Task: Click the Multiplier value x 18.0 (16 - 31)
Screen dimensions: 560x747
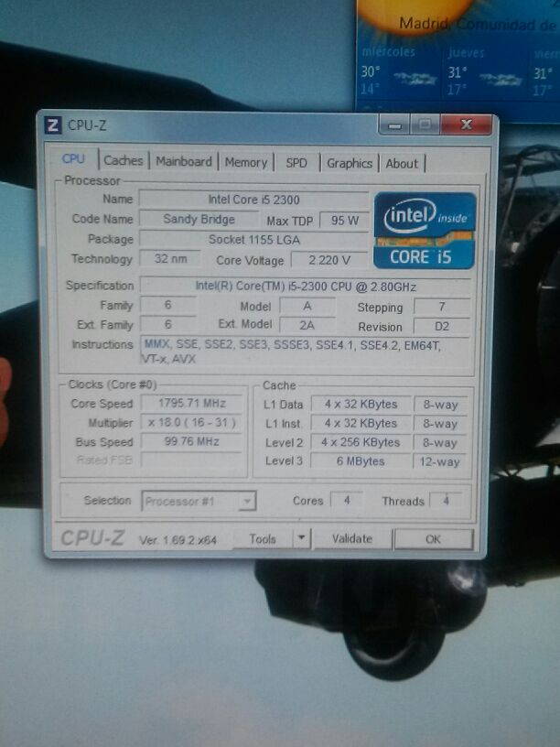Action: tap(191, 423)
